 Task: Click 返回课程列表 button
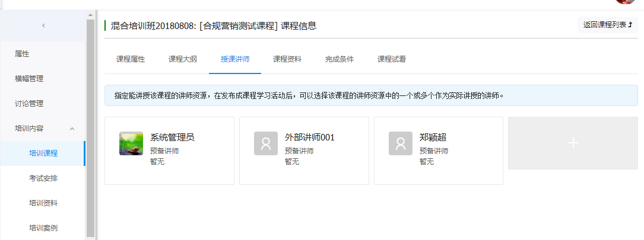click(607, 25)
